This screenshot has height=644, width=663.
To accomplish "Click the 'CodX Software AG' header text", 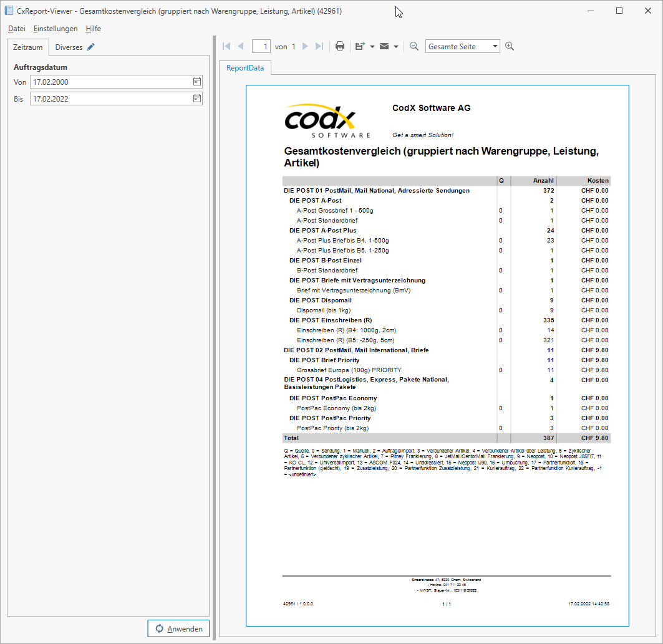I will click(x=431, y=108).
